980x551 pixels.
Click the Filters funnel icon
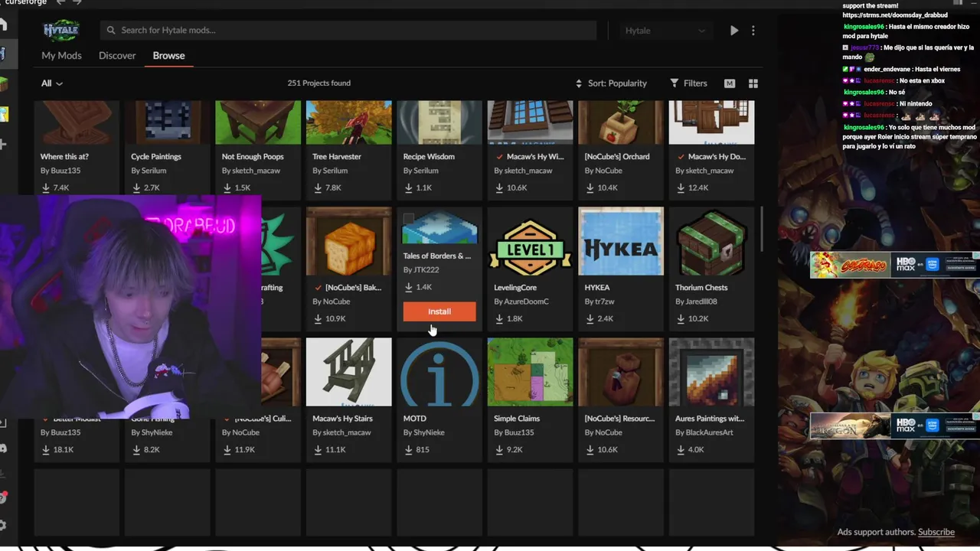pyautogui.click(x=675, y=83)
